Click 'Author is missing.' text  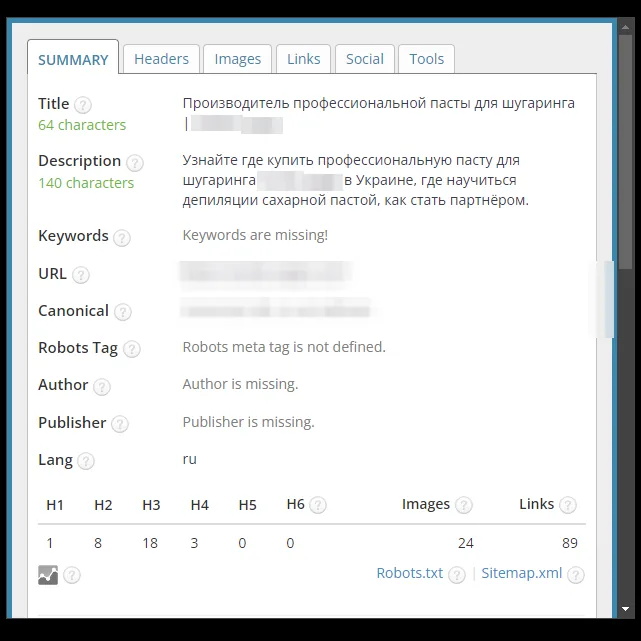click(x=240, y=384)
